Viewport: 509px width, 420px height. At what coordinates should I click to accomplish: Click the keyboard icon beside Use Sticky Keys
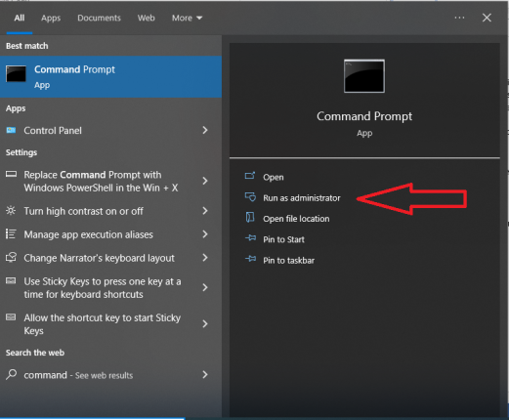tap(11, 281)
